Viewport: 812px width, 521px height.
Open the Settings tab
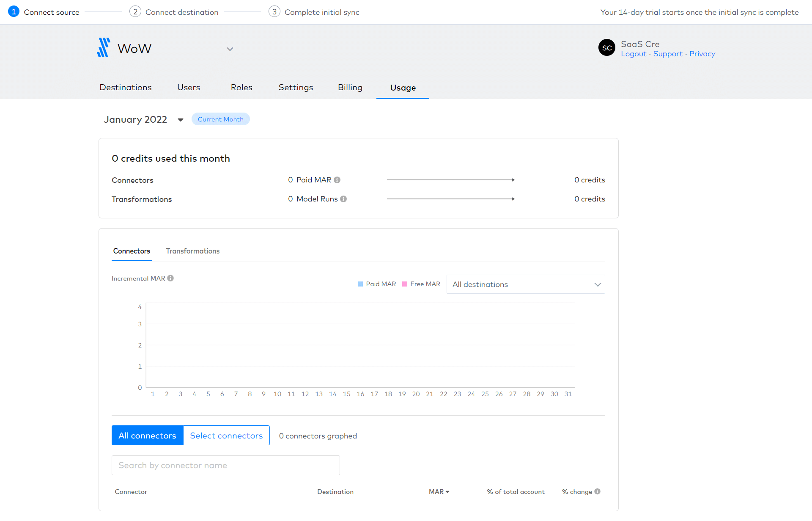pos(296,87)
